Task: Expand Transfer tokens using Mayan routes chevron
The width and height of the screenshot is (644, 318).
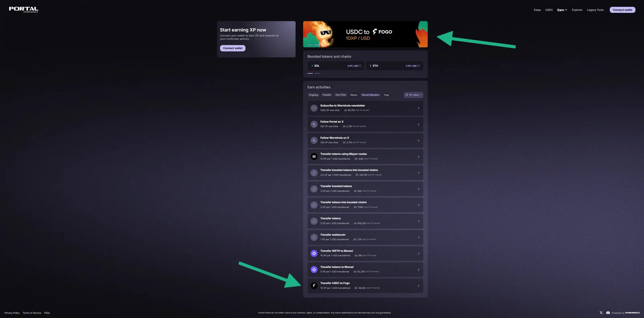Action: (x=419, y=157)
